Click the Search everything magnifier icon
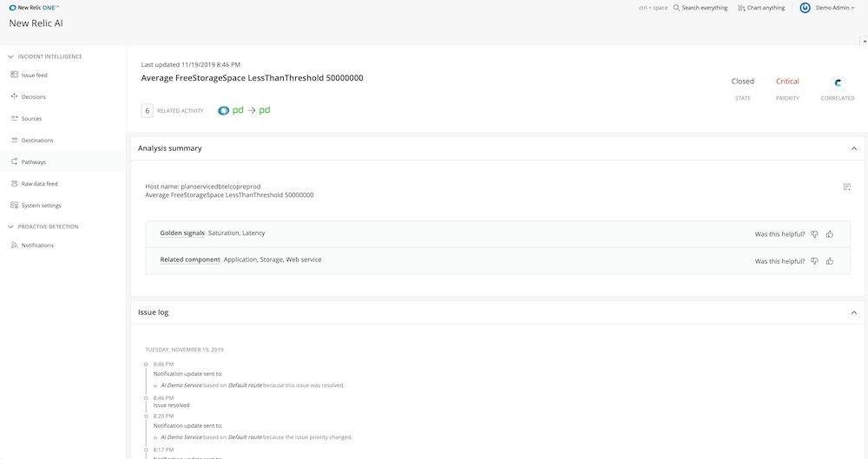The height and width of the screenshot is (459, 868). coord(676,8)
